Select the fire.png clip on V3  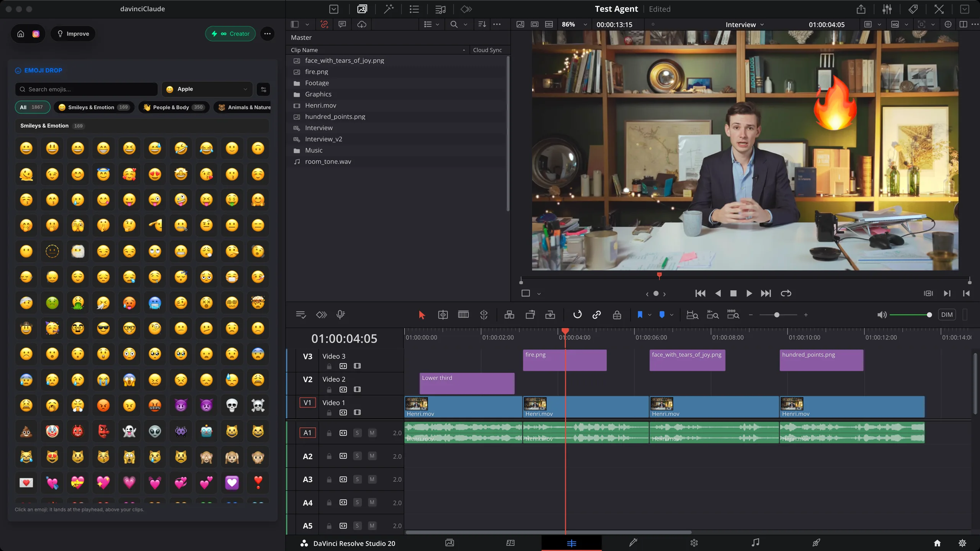point(564,360)
